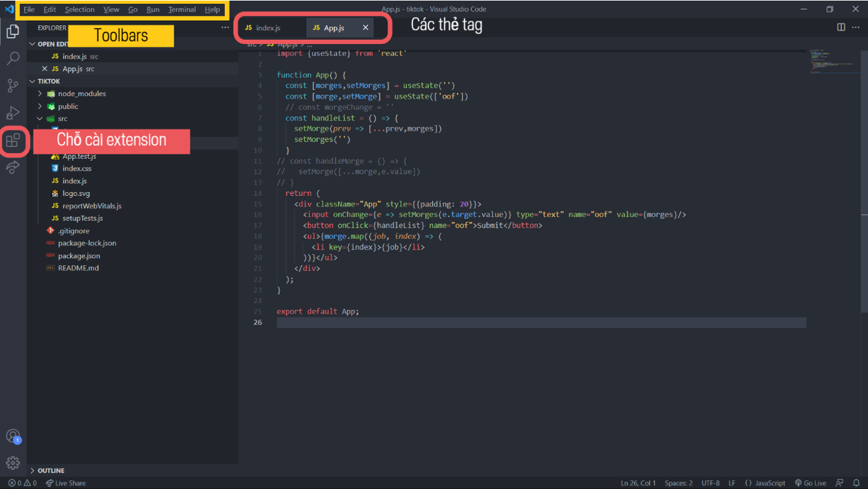
Task: Open the Help menu
Action: 212,9
